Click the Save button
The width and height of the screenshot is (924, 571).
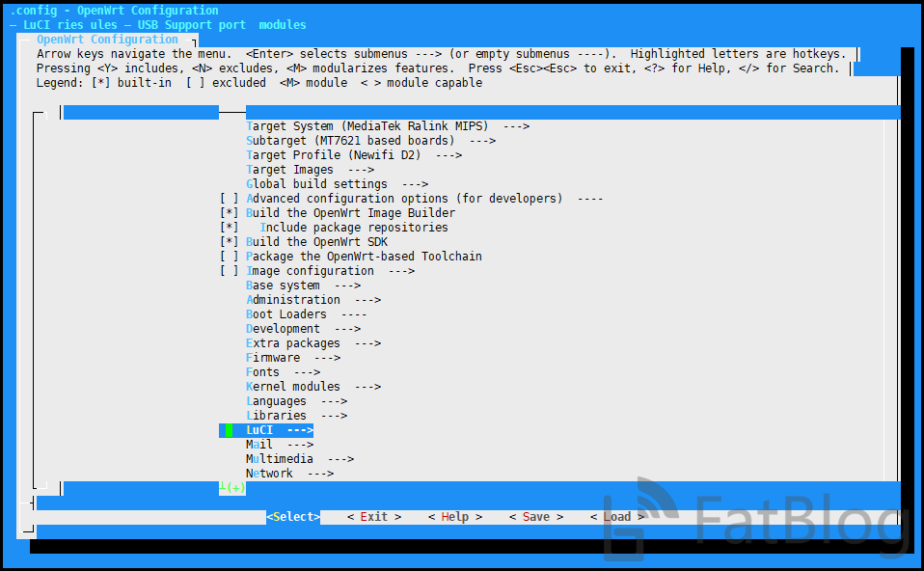click(x=536, y=517)
